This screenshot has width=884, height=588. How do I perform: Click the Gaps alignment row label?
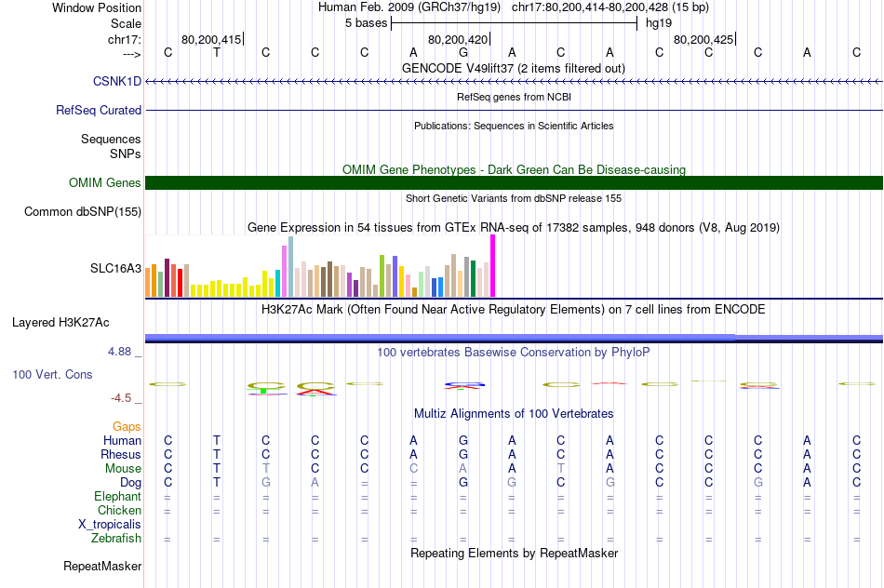(x=127, y=427)
